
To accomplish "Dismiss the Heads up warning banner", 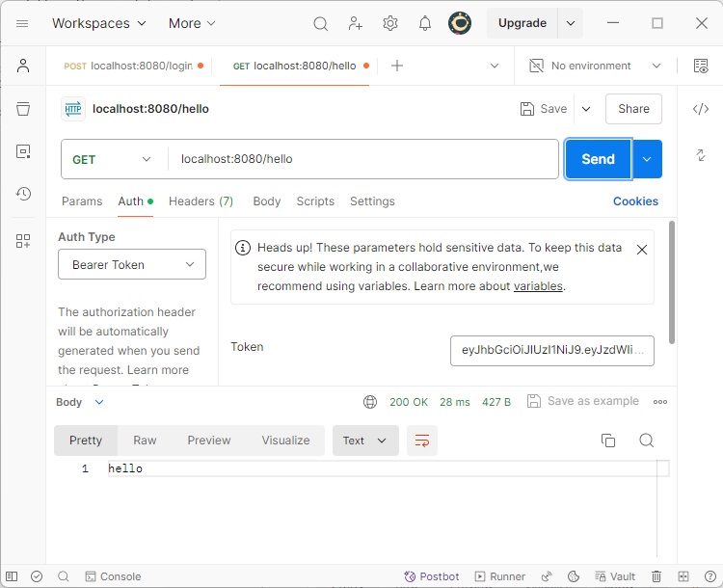I will tap(642, 250).
